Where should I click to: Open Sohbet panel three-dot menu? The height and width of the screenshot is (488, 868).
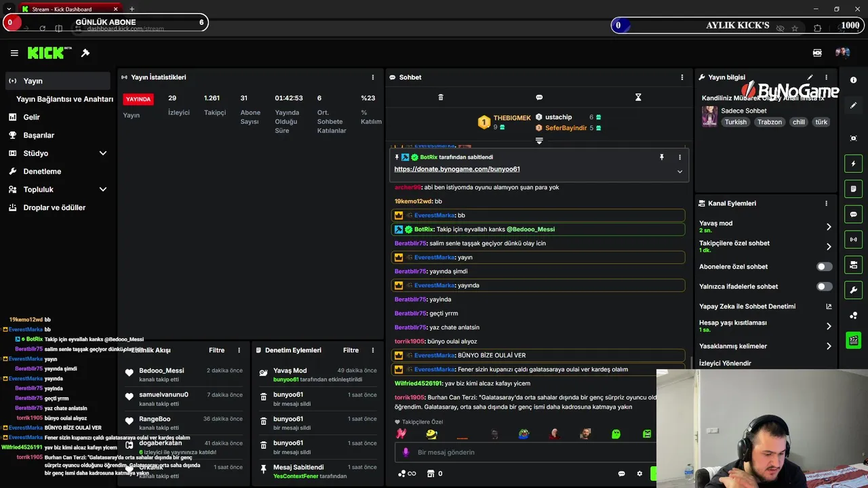tap(682, 77)
